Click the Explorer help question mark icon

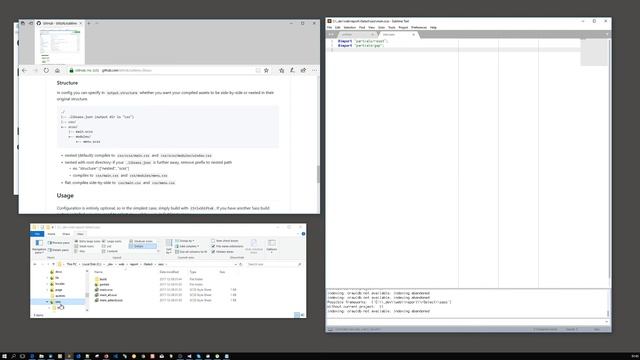[303, 234]
